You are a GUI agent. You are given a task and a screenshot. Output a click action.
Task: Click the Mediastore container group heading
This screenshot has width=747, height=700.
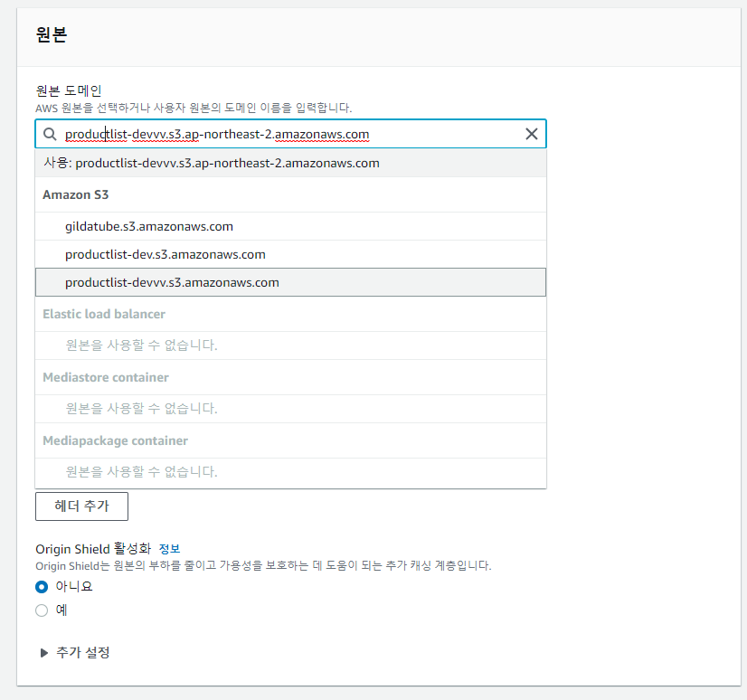[106, 377]
